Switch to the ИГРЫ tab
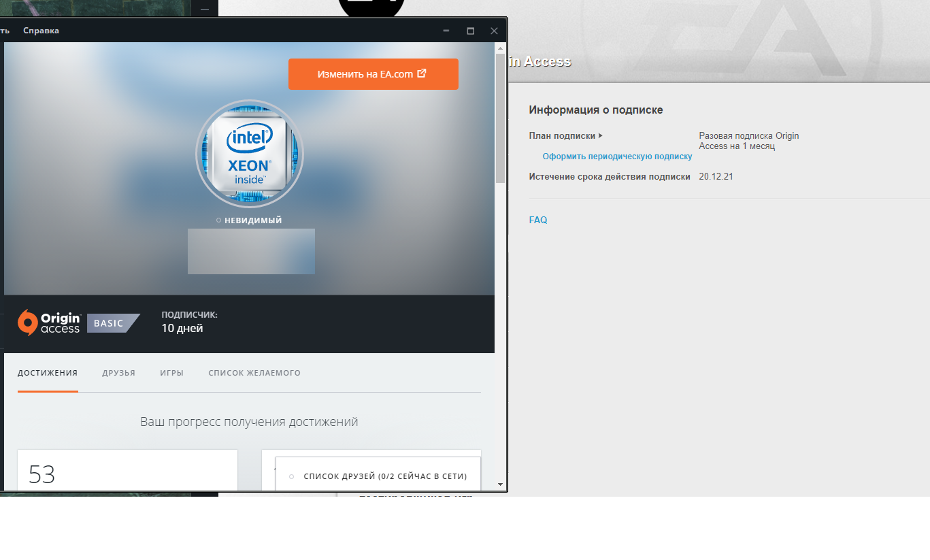930x560 pixels. click(x=172, y=373)
